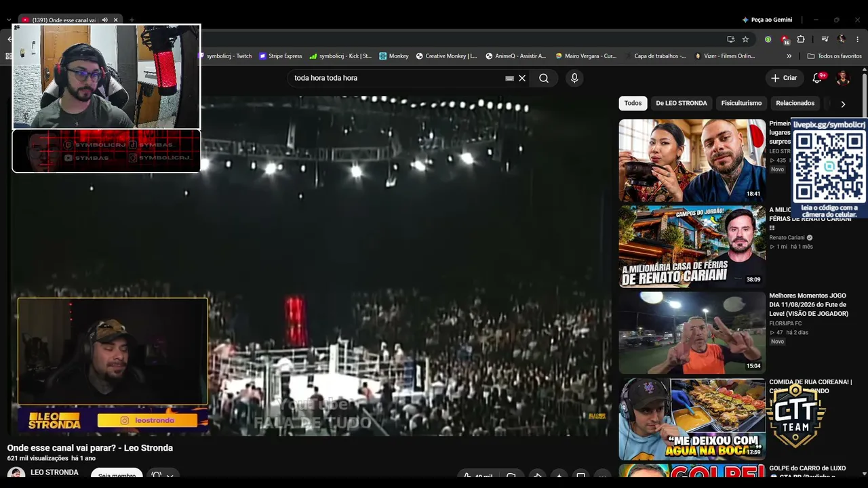Open 'Mairo Vergara' bookmark

pyautogui.click(x=586, y=56)
